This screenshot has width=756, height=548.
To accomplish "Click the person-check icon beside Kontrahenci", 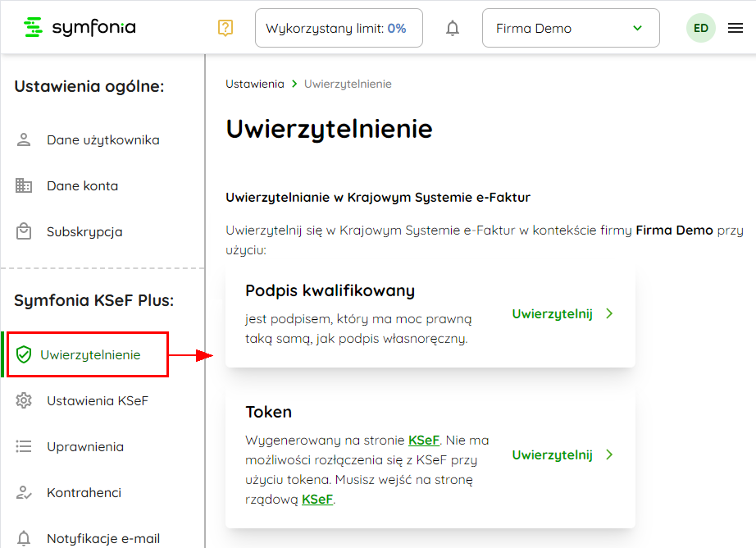I will (24, 492).
